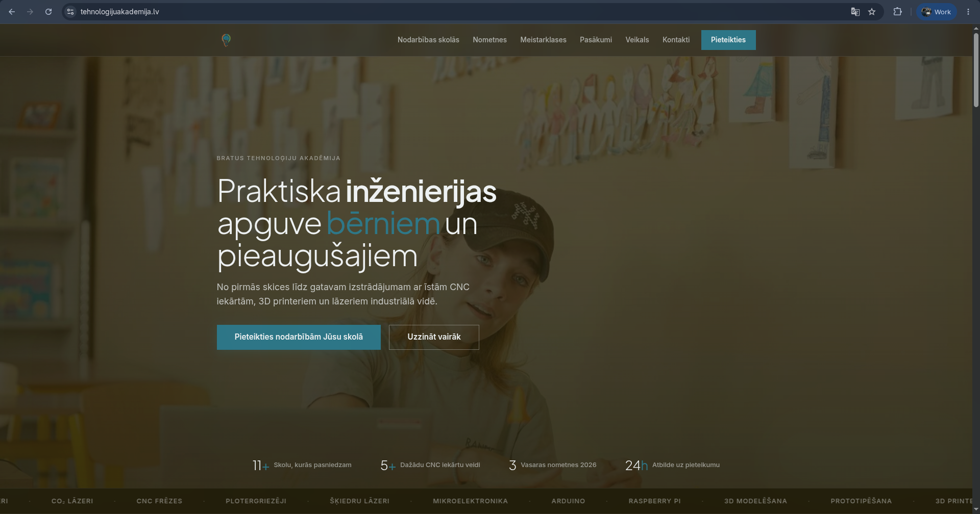Click the 'Dažādu CNC iekārtu veidi' stat text
The image size is (980, 514).
440,465
